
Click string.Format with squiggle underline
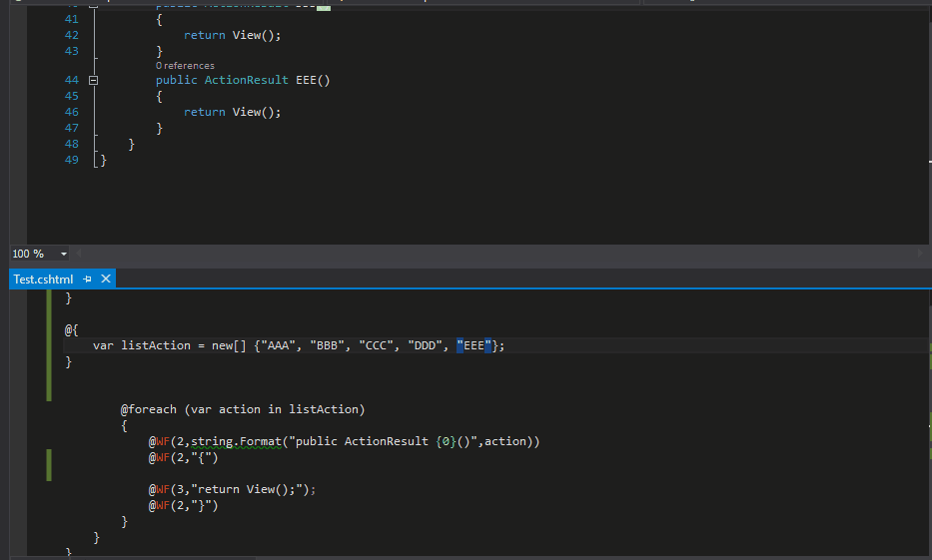tap(236, 442)
